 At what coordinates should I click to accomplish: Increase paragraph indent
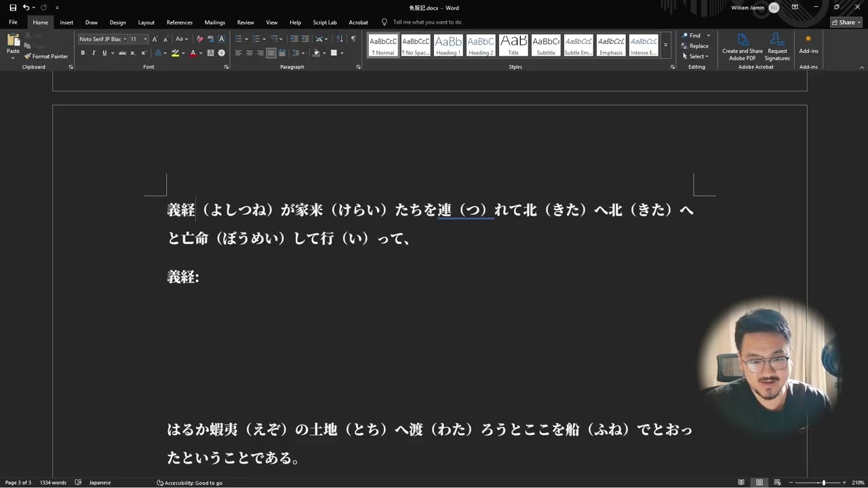point(304,39)
